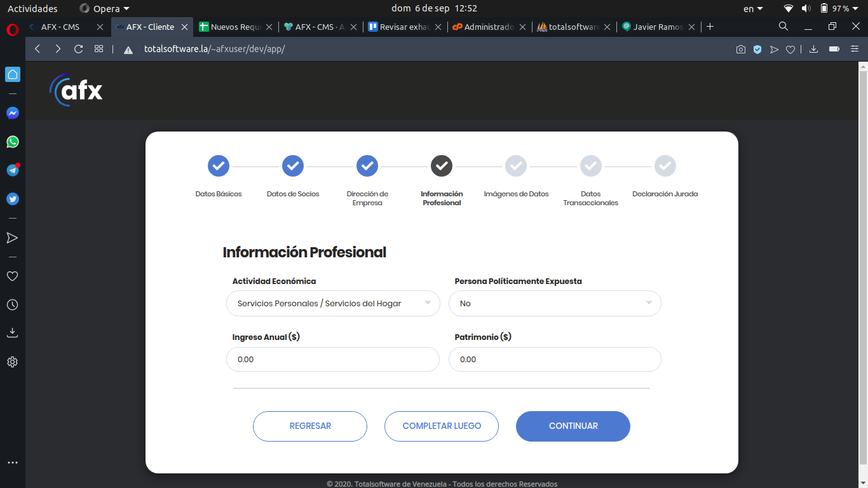This screenshot has width=868, height=488.
Task: Open the Opera application menu in top bar
Action: tap(104, 8)
